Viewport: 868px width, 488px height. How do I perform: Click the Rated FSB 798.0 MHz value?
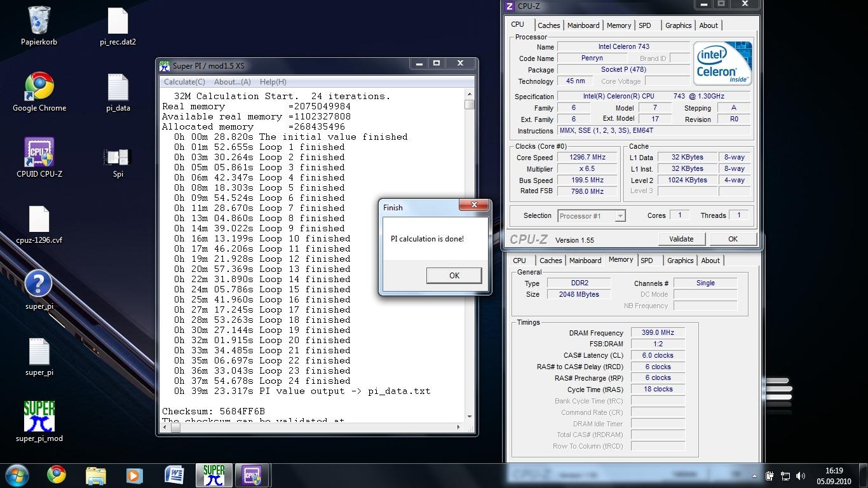588,191
